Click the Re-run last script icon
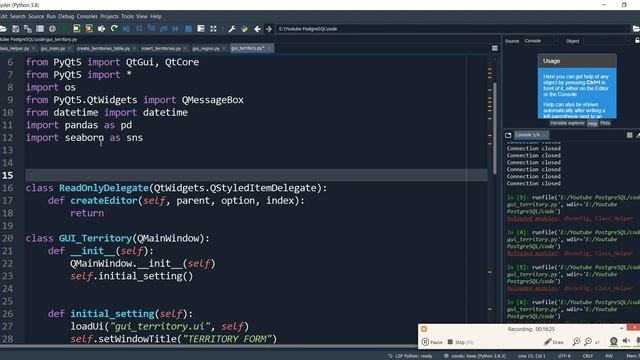This screenshot has width=640, height=360. pyautogui.click(x=114, y=29)
